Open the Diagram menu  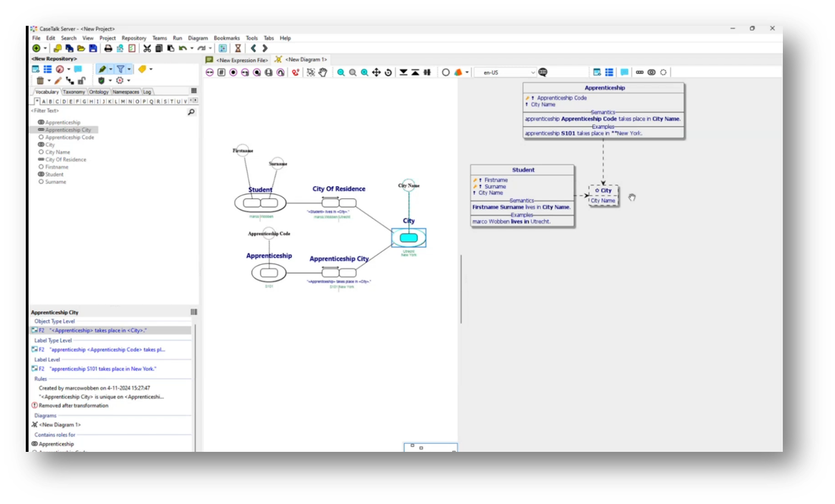click(198, 38)
